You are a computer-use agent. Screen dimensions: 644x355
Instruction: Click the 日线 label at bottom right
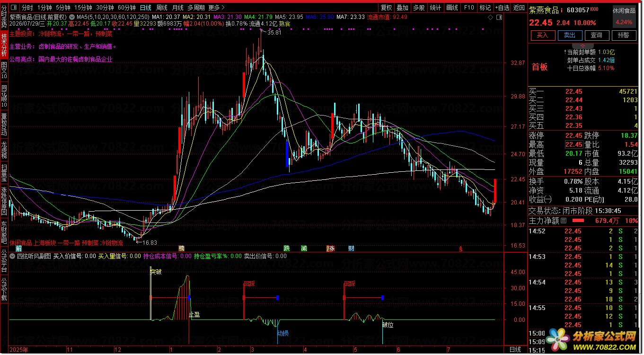(x=515, y=350)
